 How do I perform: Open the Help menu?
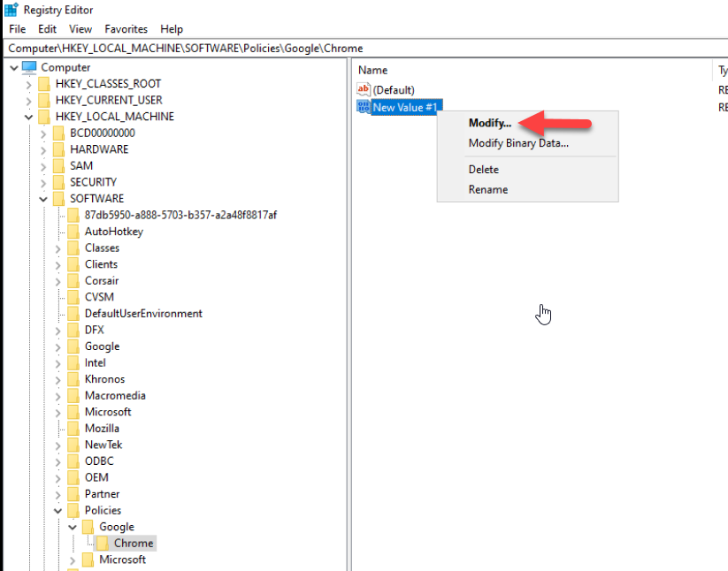[x=172, y=29]
